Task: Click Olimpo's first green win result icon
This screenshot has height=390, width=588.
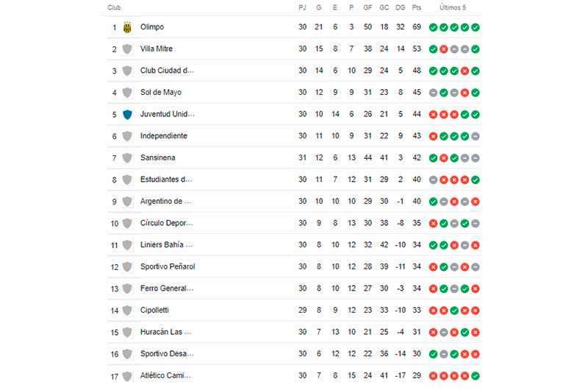Action: (x=433, y=27)
